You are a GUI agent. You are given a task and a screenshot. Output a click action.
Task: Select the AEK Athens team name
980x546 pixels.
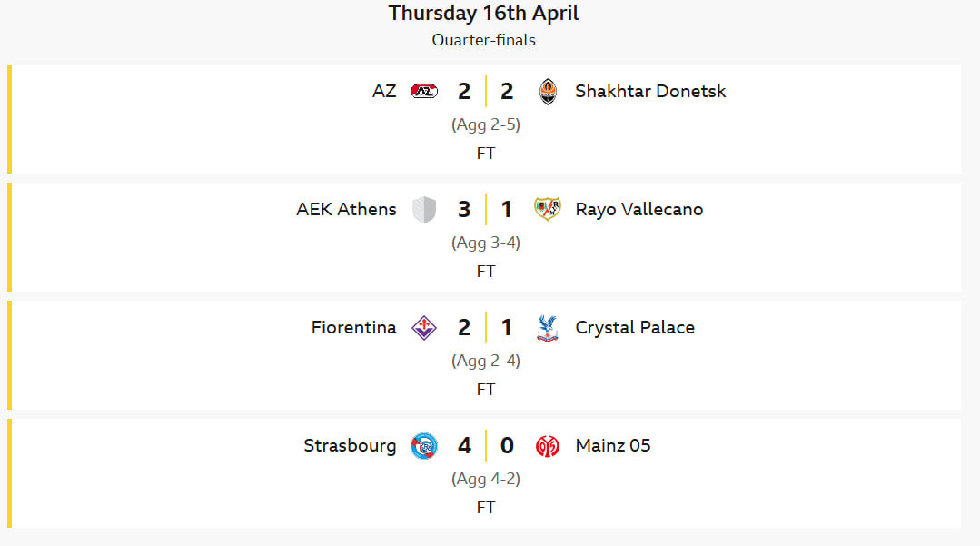click(x=346, y=209)
